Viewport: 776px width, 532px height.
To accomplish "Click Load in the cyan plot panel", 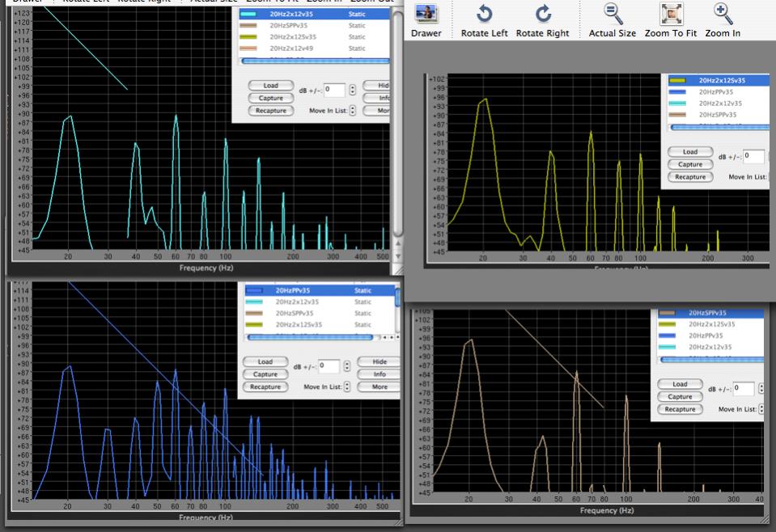I will (271, 86).
